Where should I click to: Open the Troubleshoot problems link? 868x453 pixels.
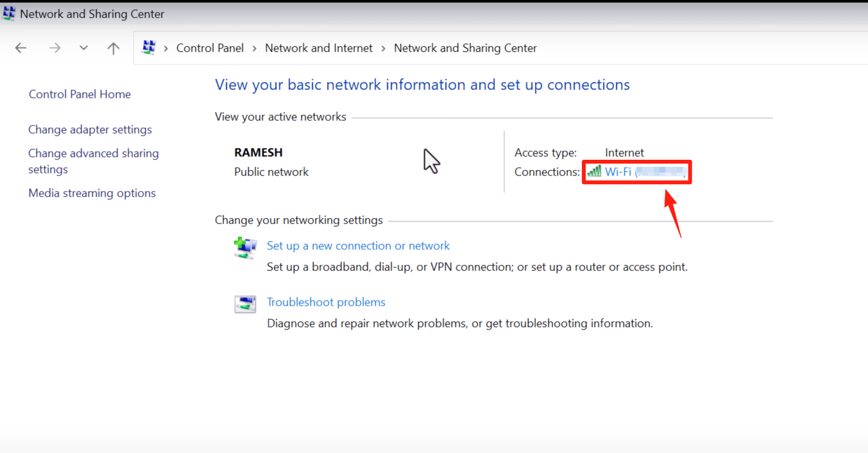(326, 302)
